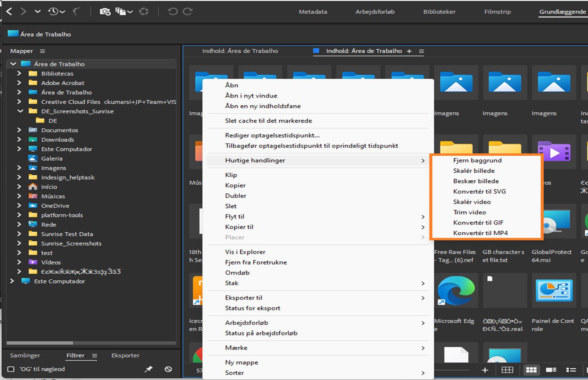Switch to Filmstrip workspace

(497, 12)
